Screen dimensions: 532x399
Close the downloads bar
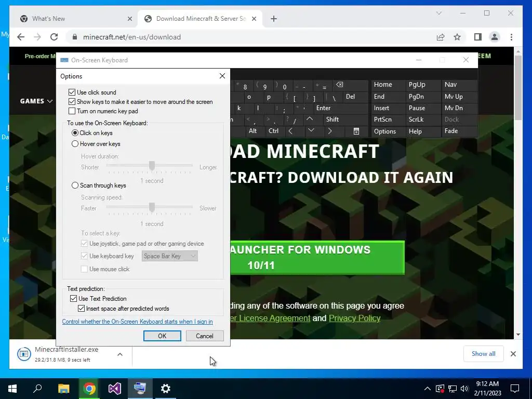click(x=513, y=354)
